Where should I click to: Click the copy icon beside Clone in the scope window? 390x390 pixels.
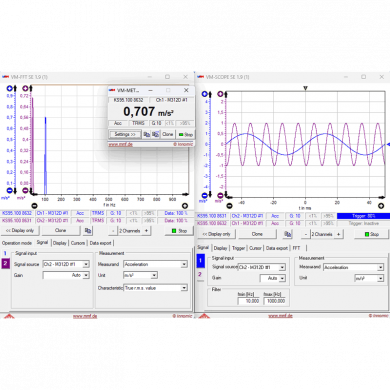tap(288, 234)
